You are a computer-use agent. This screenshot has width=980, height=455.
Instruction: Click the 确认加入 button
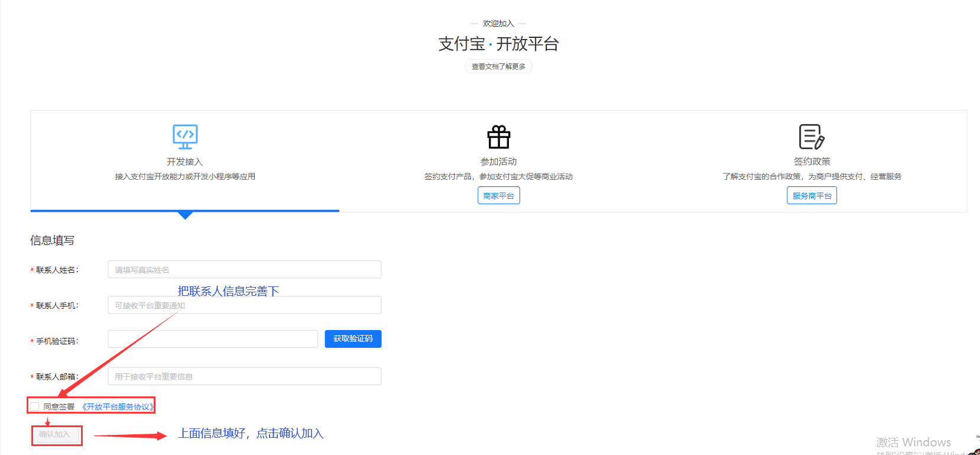[x=54, y=434]
